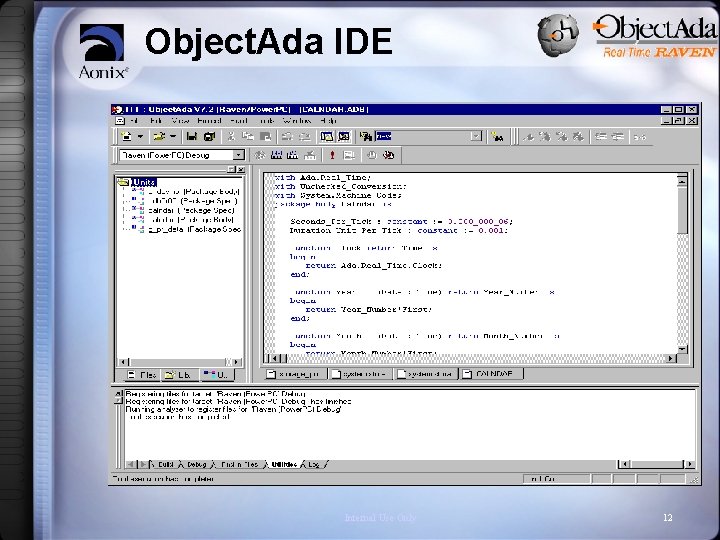Click the Save All icon
The width and height of the screenshot is (720, 540).
[x=209, y=136]
